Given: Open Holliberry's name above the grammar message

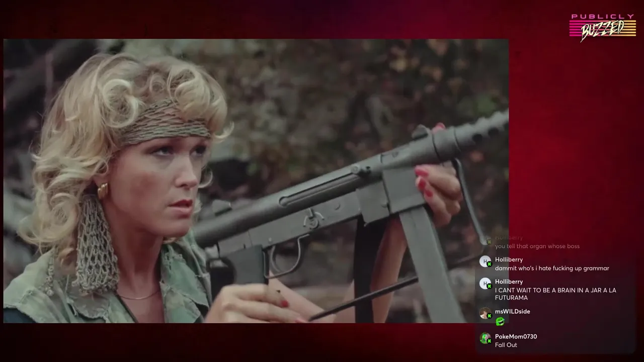Looking at the screenshot, I should [x=509, y=259].
